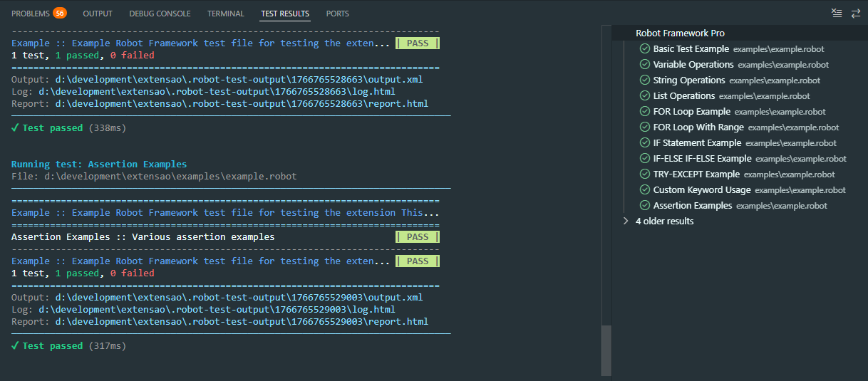Click pass icon beside Custom Keyword Usage
The height and width of the screenshot is (381, 868).
coord(644,190)
